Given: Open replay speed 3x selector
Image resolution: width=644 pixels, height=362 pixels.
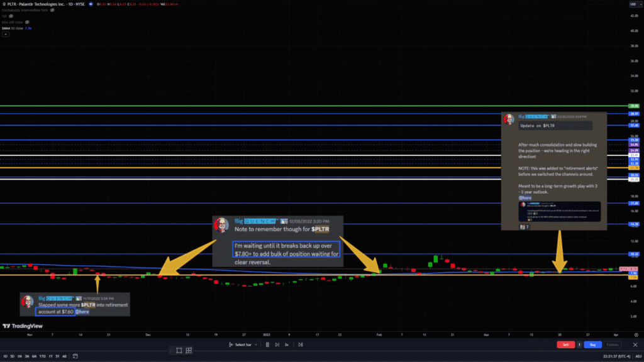Looking at the screenshot, I should coord(287,344).
